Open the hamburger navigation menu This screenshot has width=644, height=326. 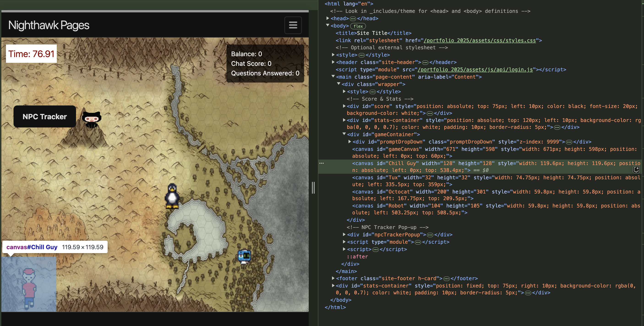293,25
